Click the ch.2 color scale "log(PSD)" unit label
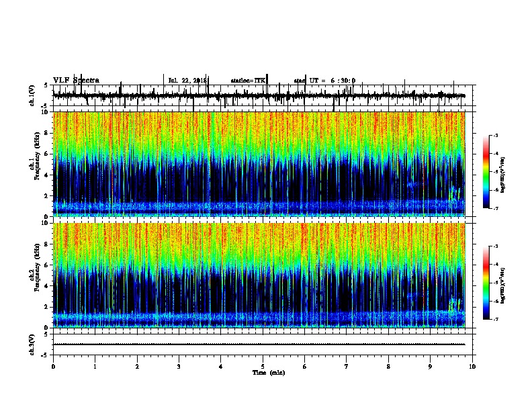Viewport: 532px width, 411px height. 503,285
